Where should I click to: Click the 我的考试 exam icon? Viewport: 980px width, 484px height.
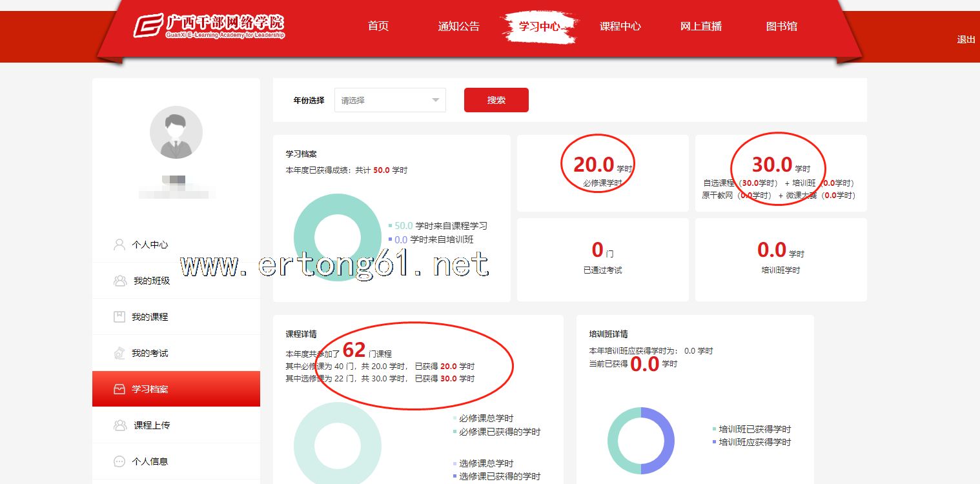coord(119,353)
